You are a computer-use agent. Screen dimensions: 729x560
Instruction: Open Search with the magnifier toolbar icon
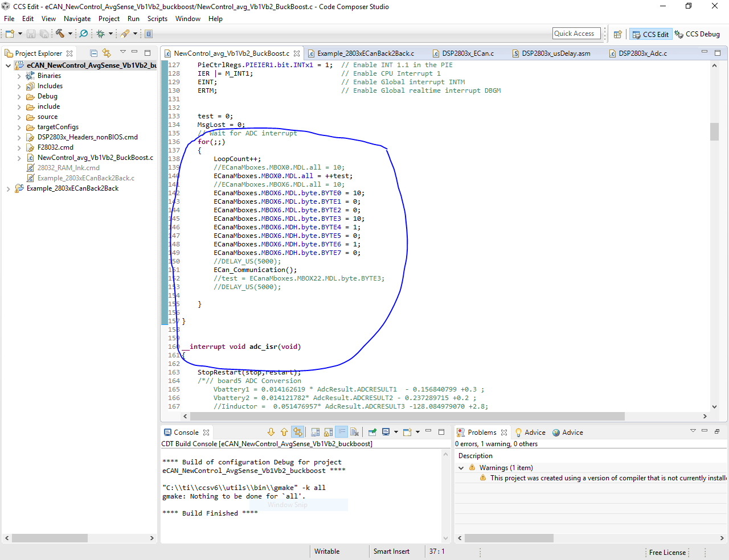83,34
